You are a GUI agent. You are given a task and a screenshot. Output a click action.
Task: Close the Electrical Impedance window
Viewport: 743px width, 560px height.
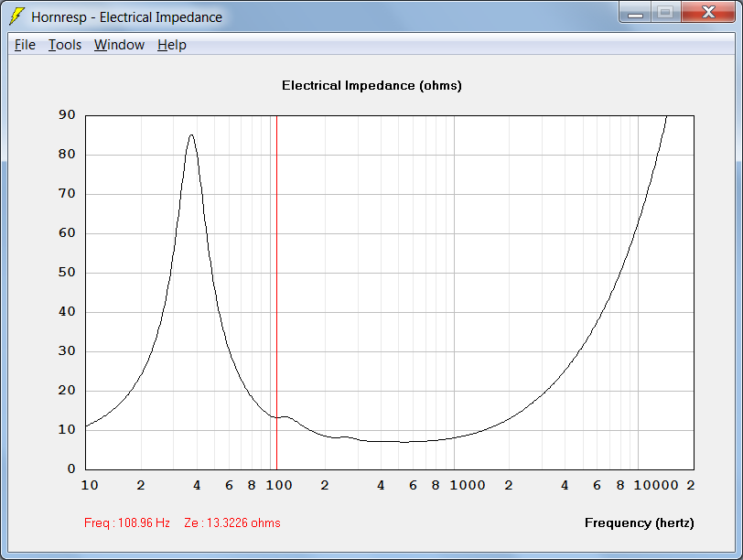[708, 12]
